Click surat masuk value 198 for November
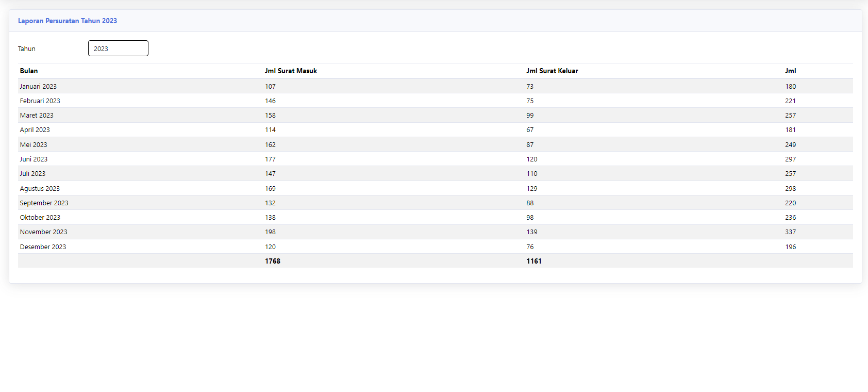Image resolution: width=868 pixels, height=392 pixels. pos(271,232)
